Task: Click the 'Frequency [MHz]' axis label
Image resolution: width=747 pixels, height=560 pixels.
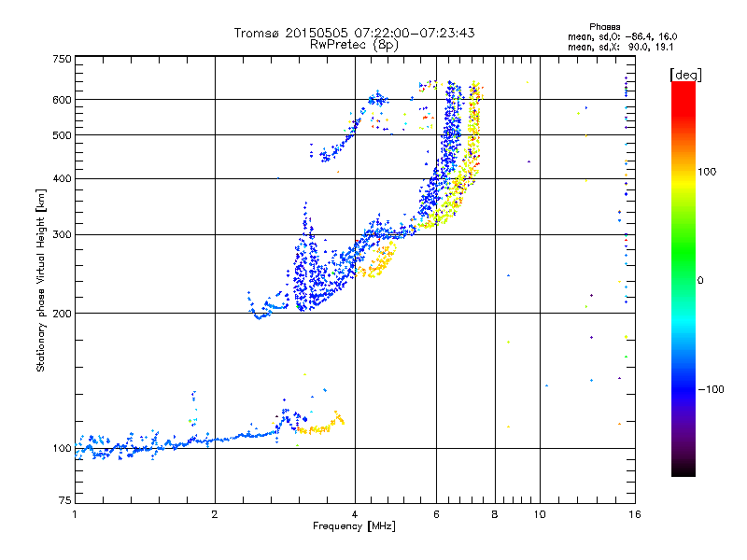Action: point(354,526)
